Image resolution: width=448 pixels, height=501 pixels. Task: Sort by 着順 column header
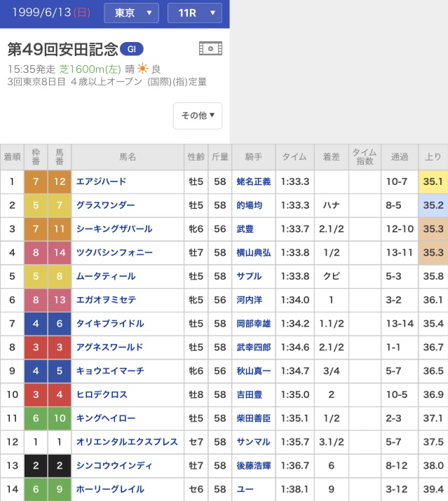click(x=12, y=157)
